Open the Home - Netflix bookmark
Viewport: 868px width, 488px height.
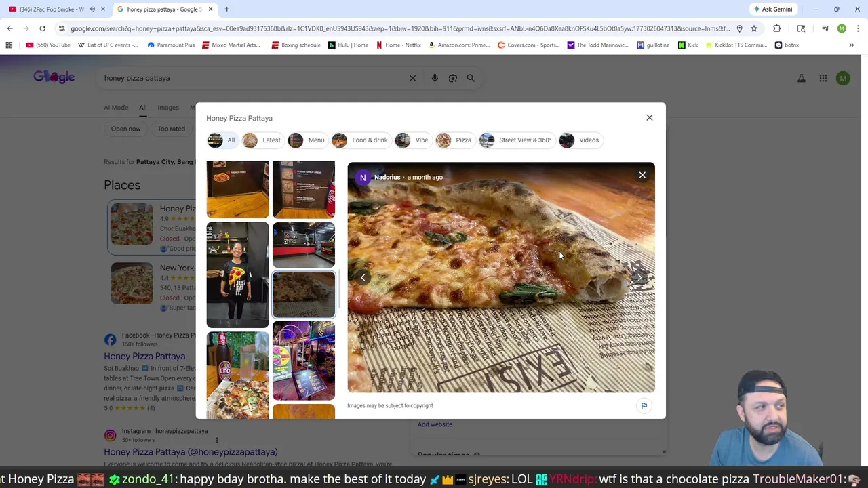click(398, 45)
